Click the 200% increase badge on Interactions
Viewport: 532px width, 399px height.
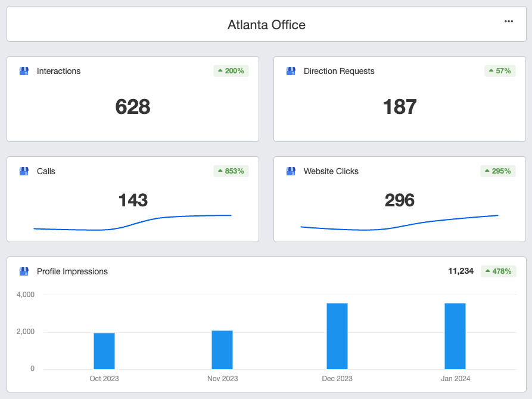click(x=231, y=71)
